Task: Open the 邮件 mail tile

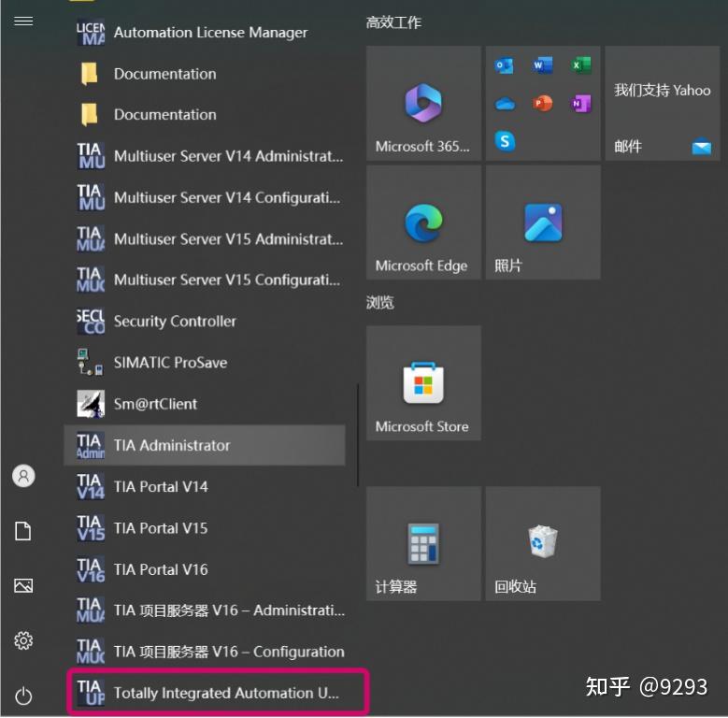Action: point(662,103)
